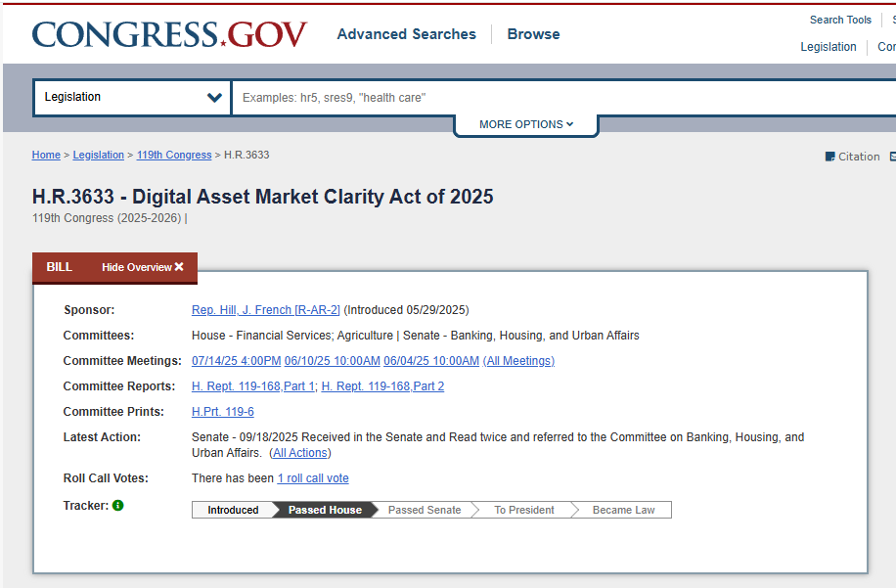
Task: Open H. Rept. 119-168, Part 1
Action: point(252,386)
